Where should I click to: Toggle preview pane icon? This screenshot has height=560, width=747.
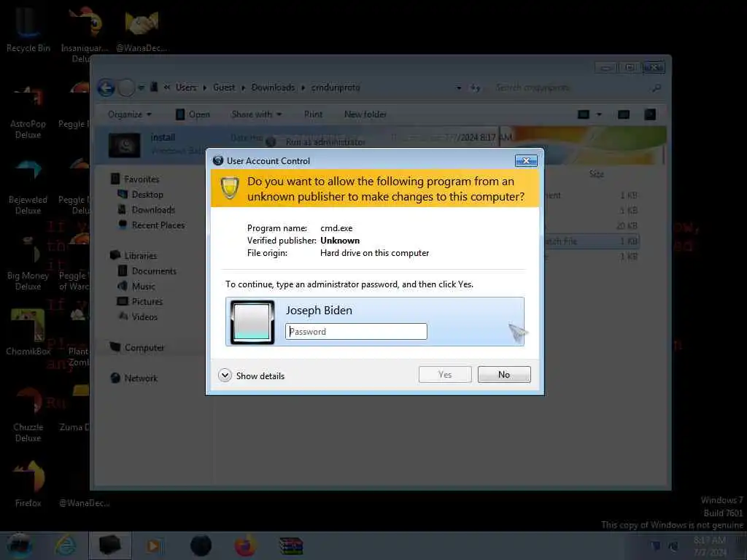coord(624,114)
